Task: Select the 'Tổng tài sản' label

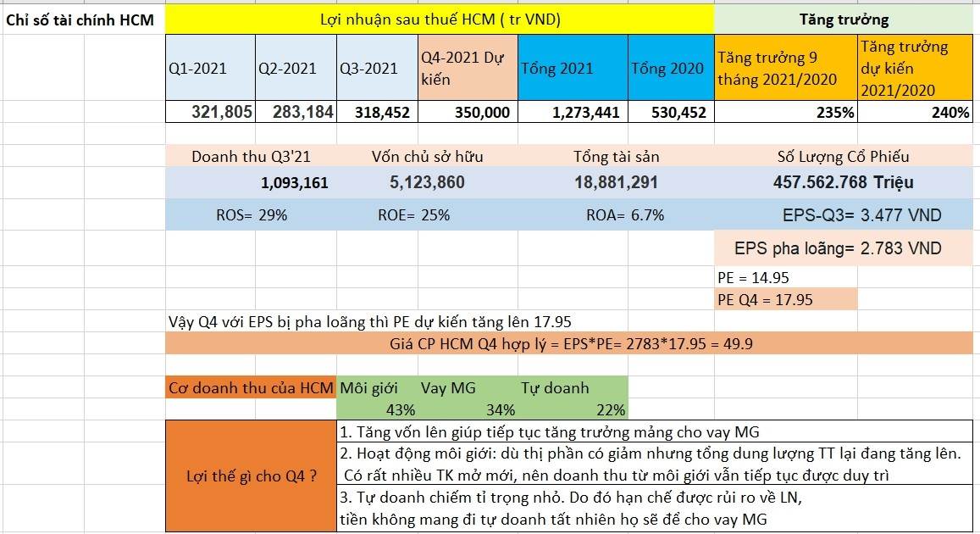Action: click(x=617, y=156)
